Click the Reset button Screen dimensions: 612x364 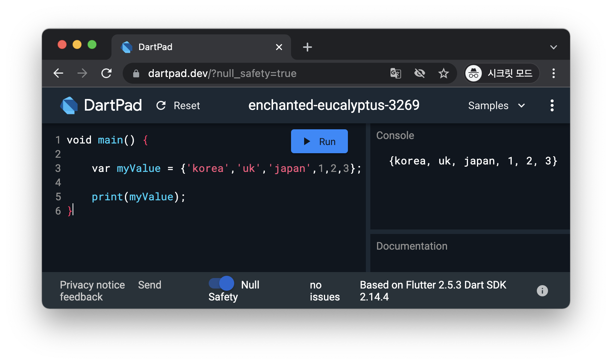[178, 106]
